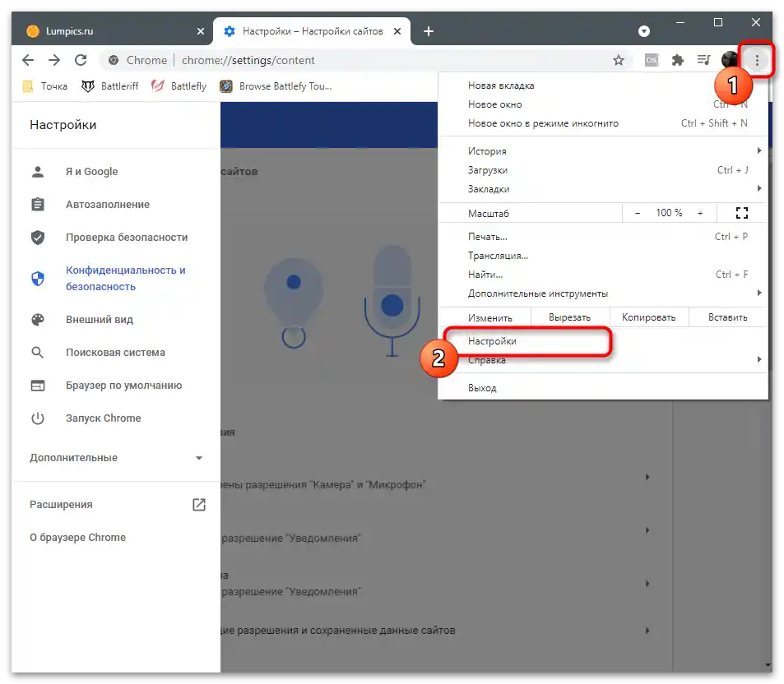This screenshot has height=684, width=784.
Task: Open Загрузки from the menu
Action: (603, 170)
